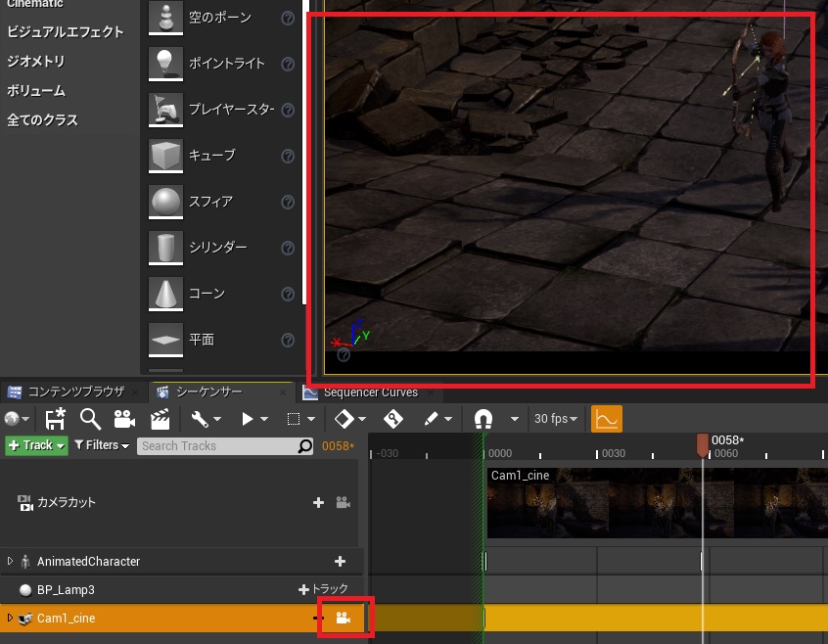Image resolution: width=828 pixels, height=644 pixels.
Task: Open help for スフィア
Action: click(x=288, y=202)
